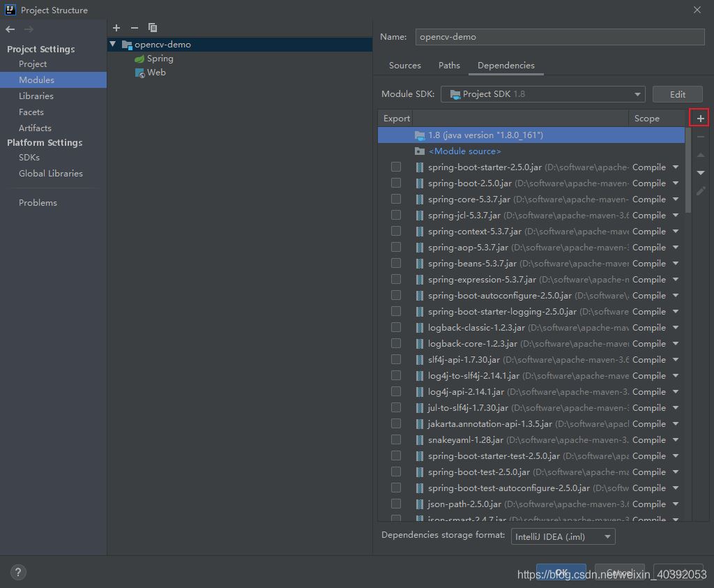Open help with question mark icon

[x=18, y=572]
